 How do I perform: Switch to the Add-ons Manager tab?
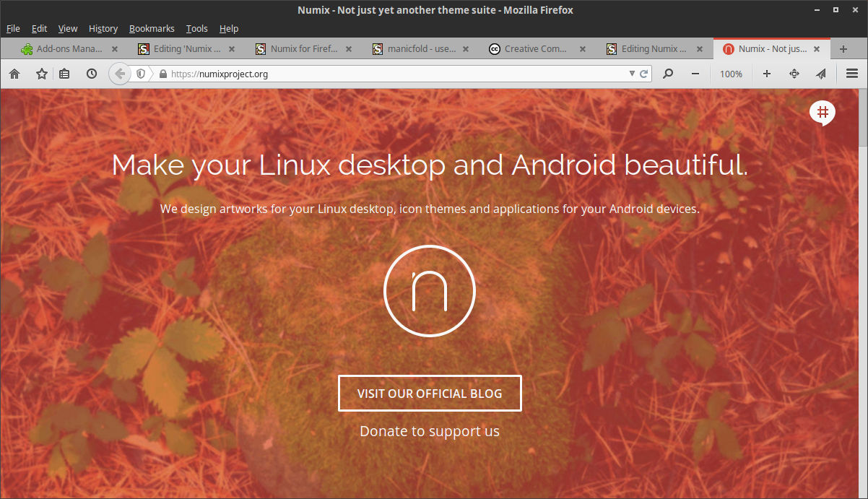69,49
